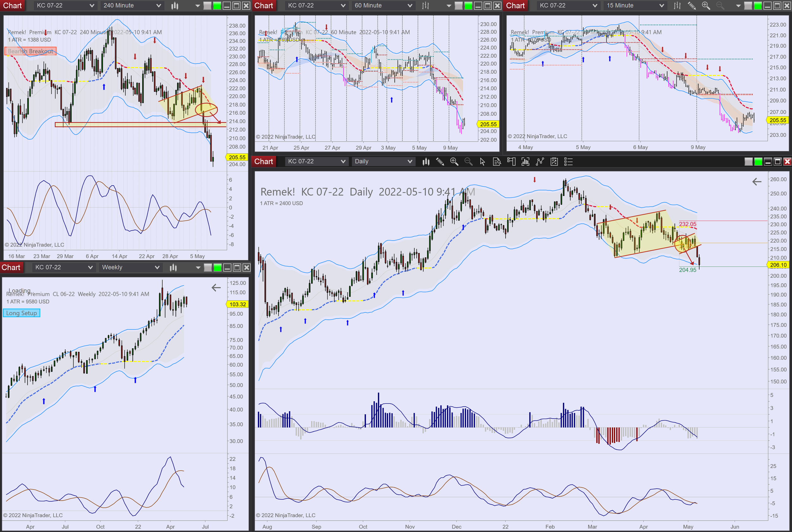
Task: Change bar style in 15 Minute chart
Action: (x=677, y=5)
